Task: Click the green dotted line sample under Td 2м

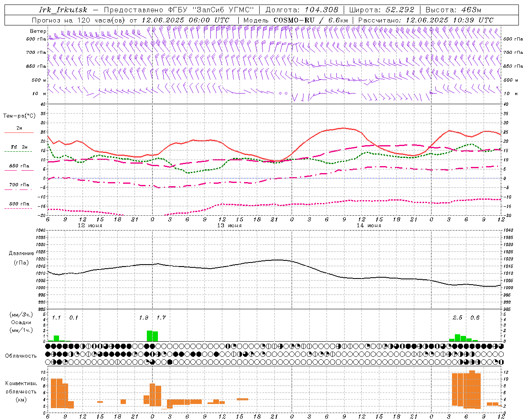Action: tap(18, 152)
